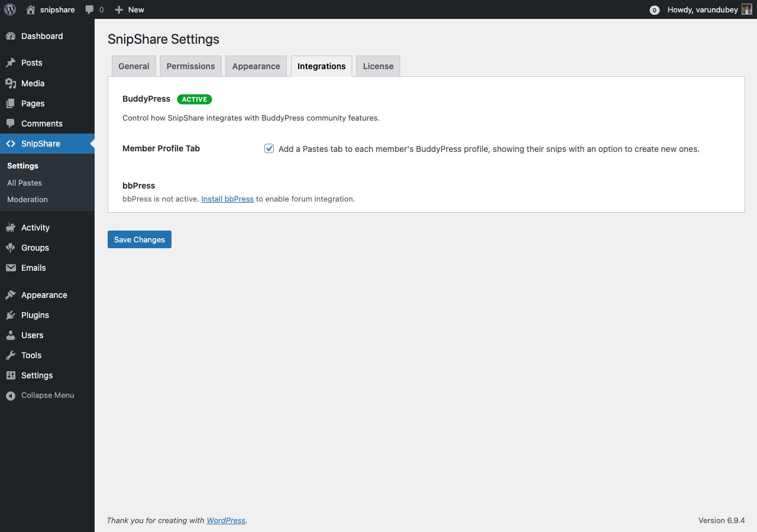Viewport: 757px width, 532px height.
Task: Open the Media library icon
Action: pos(11,83)
